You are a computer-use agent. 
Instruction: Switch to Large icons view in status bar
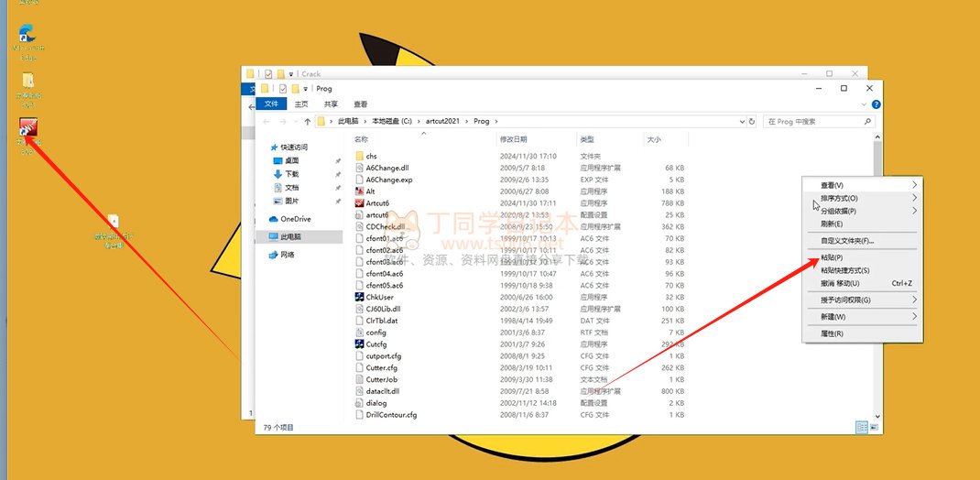click(x=874, y=428)
